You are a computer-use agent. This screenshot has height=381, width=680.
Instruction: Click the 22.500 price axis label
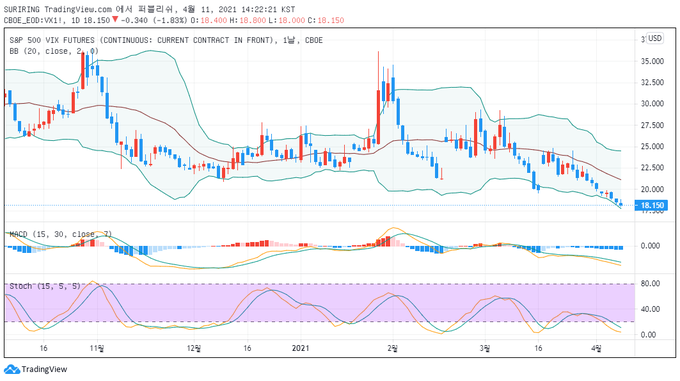[652, 168]
